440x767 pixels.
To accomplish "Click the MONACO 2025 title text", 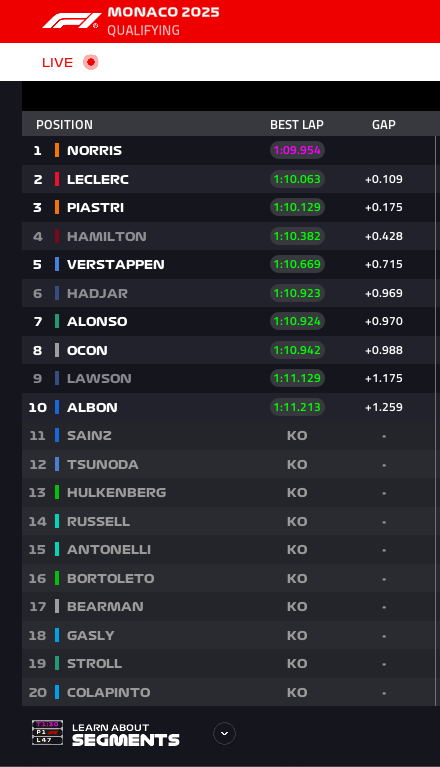I will [163, 12].
